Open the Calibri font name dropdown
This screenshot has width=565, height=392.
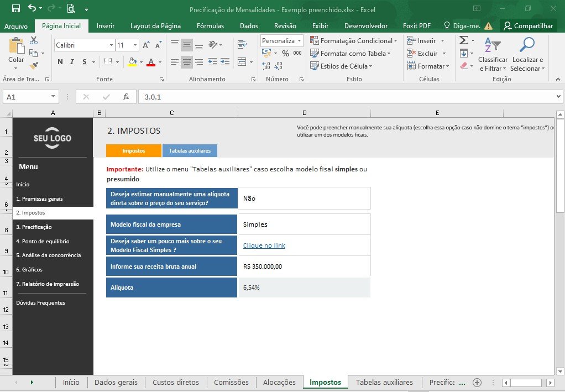click(111, 45)
